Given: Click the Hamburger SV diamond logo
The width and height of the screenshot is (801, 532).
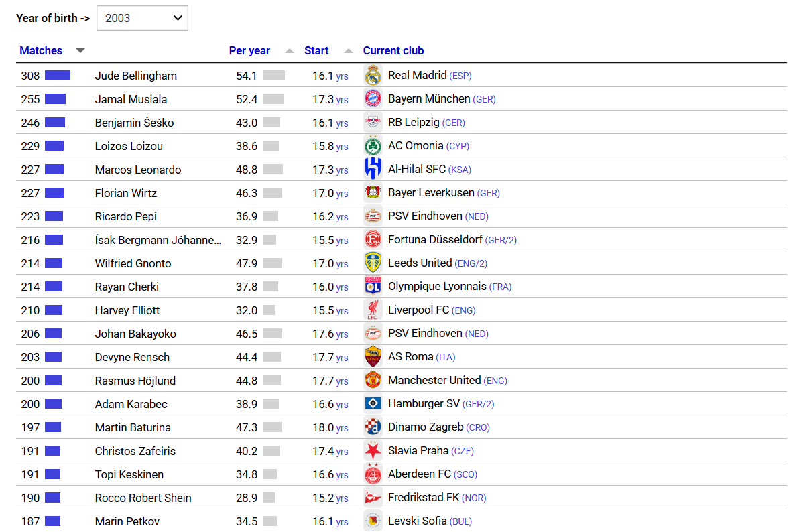Looking at the screenshot, I should [373, 403].
